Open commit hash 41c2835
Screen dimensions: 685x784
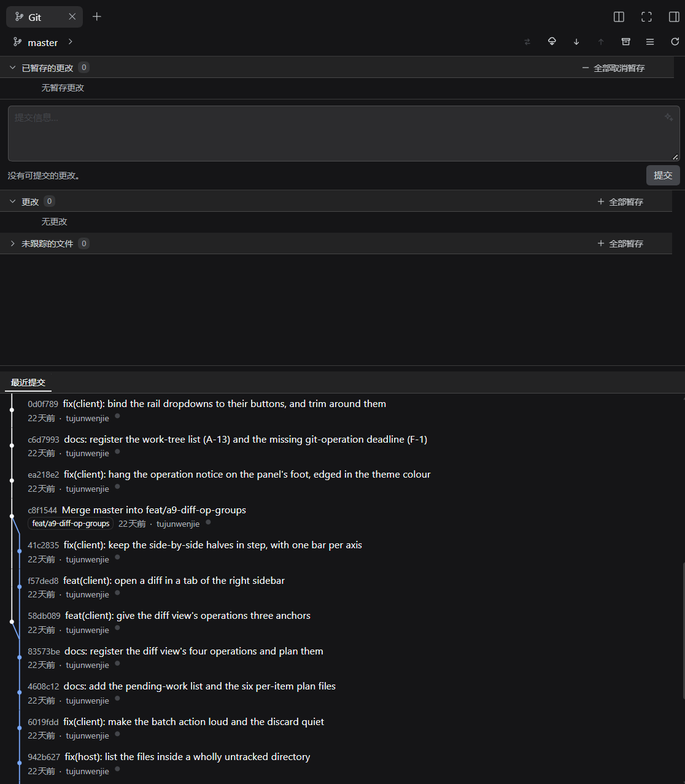tap(44, 545)
